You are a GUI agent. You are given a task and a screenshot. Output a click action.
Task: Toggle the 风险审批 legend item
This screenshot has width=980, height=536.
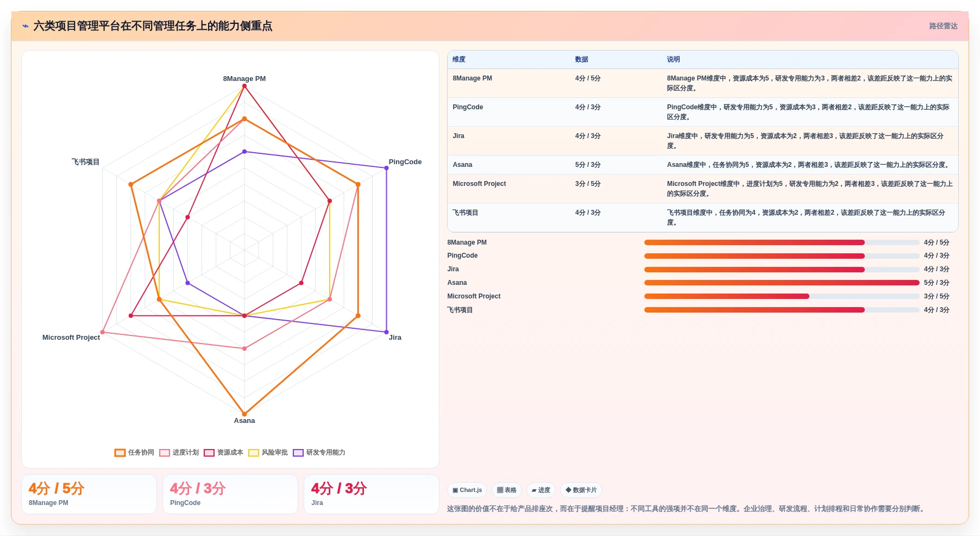268,452
